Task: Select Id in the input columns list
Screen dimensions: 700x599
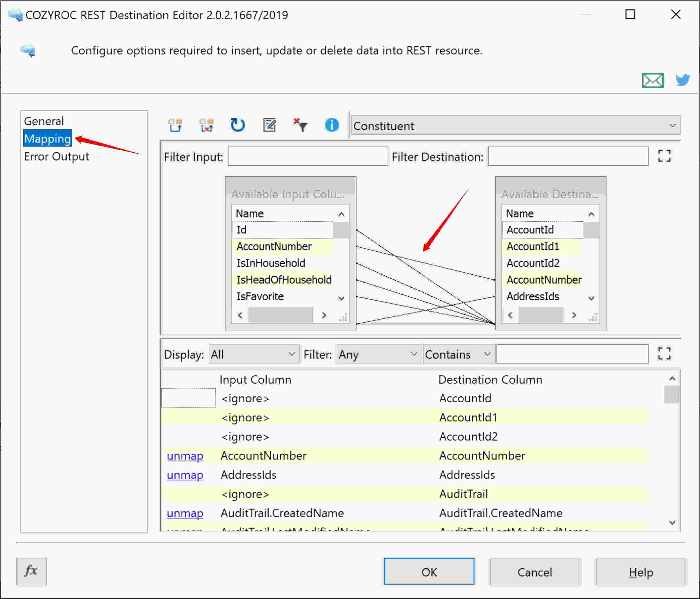Action: tap(282, 230)
